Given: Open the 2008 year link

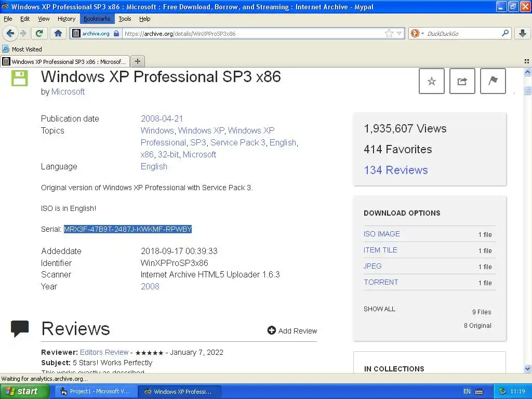Looking at the screenshot, I should pyautogui.click(x=150, y=286).
